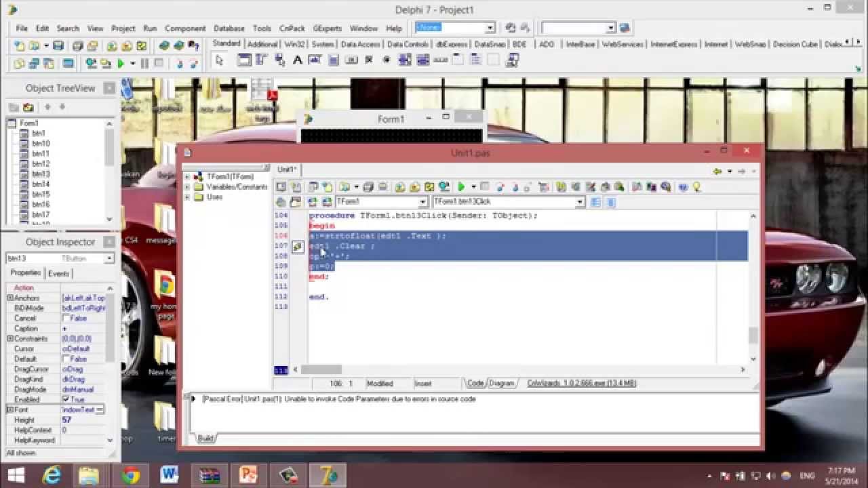868x488 pixels.
Task: Open the TForm1 class dropdown in the editor
Action: pyautogui.click(x=422, y=202)
